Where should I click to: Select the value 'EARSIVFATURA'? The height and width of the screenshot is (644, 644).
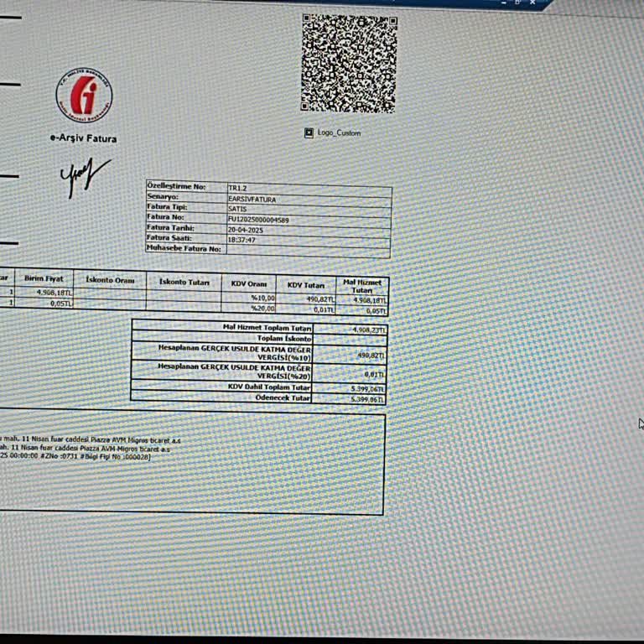point(252,200)
